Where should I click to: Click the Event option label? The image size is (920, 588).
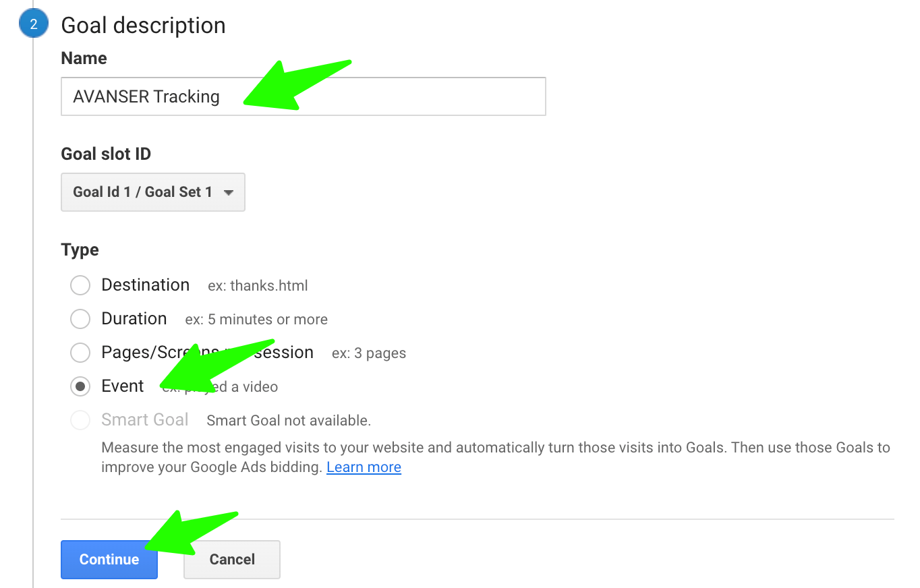click(x=123, y=386)
